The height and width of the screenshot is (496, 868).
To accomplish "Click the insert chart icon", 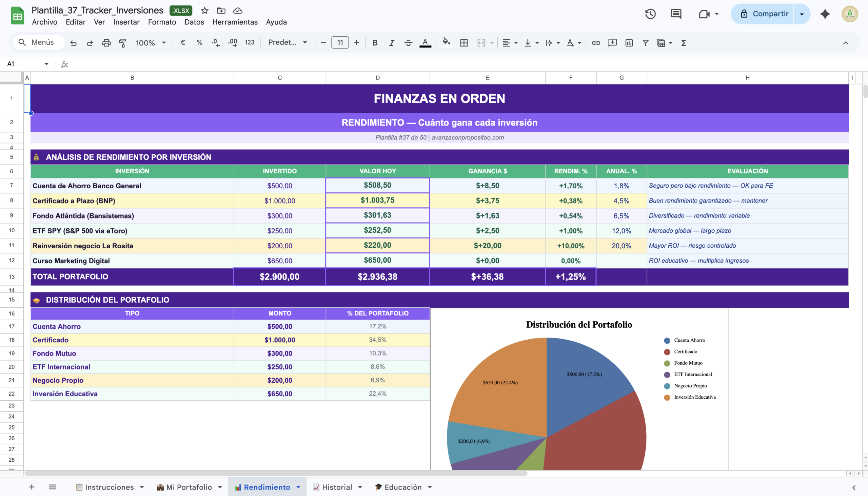I will [629, 43].
